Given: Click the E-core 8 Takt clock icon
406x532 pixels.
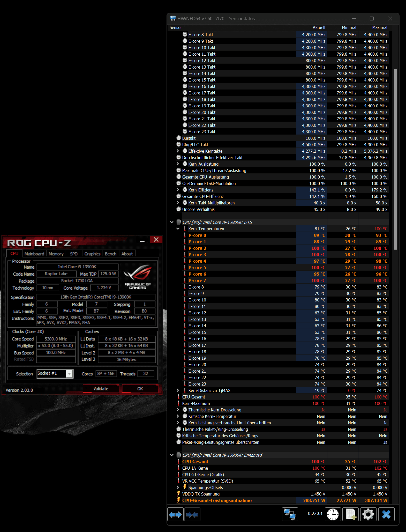Looking at the screenshot, I should pyautogui.click(x=185, y=34).
